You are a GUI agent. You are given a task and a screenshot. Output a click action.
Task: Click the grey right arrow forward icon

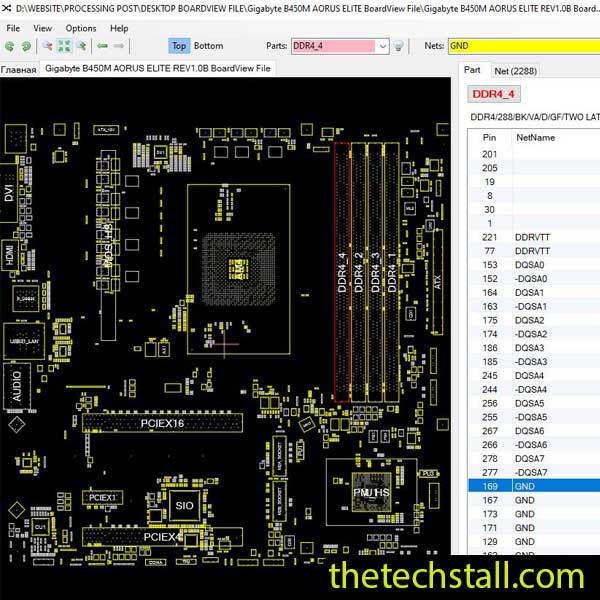pyautogui.click(x=119, y=46)
